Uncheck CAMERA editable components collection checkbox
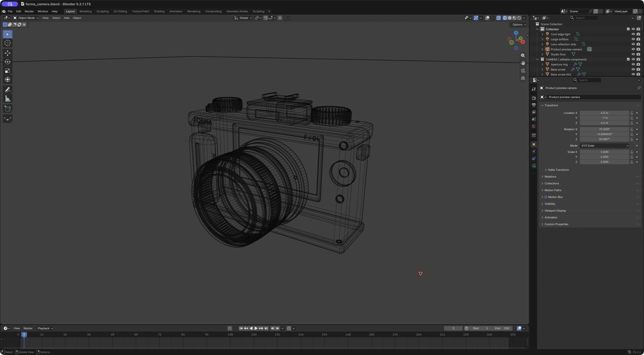 (x=628, y=59)
